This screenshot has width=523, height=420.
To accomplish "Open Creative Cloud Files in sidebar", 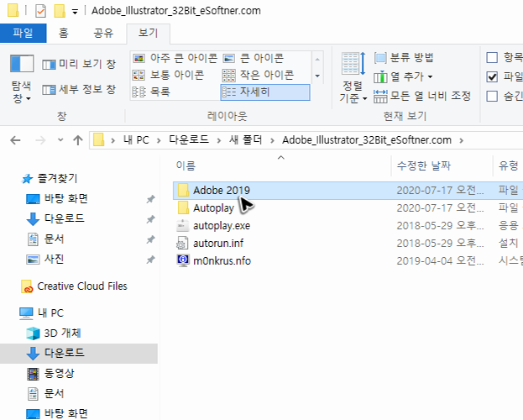I will [x=74, y=286].
